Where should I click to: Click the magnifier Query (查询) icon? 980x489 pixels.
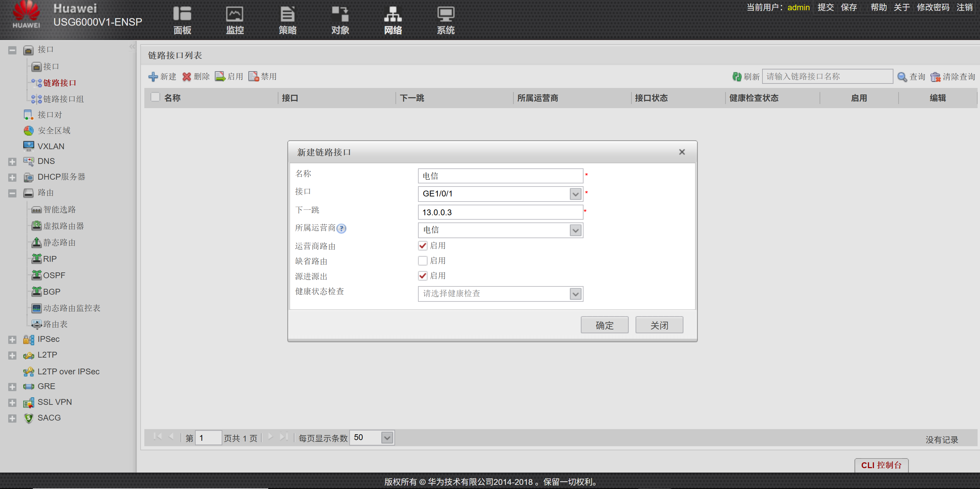pyautogui.click(x=902, y=77)
